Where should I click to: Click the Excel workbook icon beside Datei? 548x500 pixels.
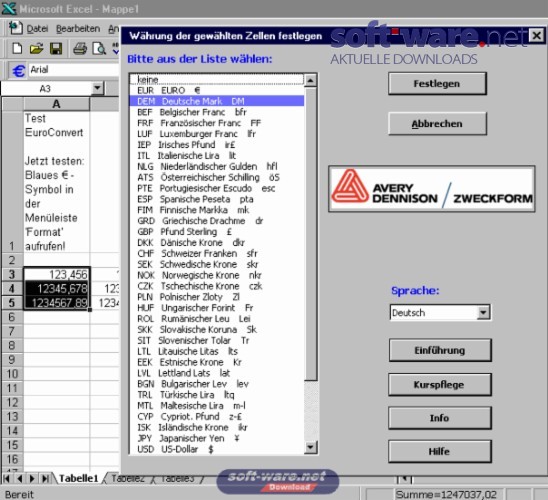15,28
